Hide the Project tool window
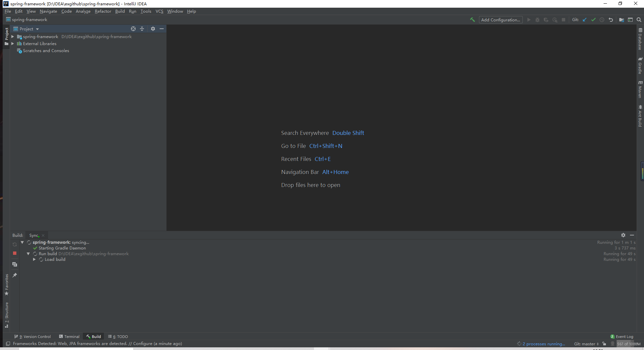This screenshot has height=350, width=644. tap(162, 29)
